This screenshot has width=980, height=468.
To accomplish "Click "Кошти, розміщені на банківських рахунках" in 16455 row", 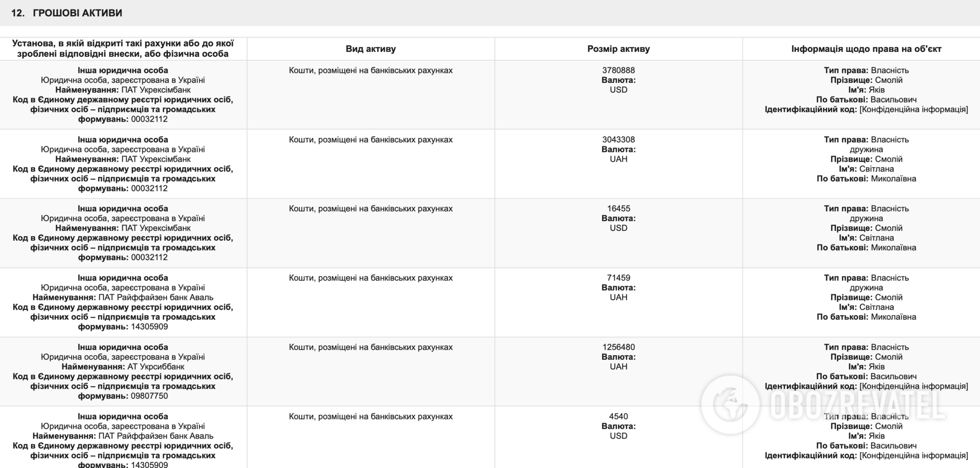I will [x=370, y=209].
